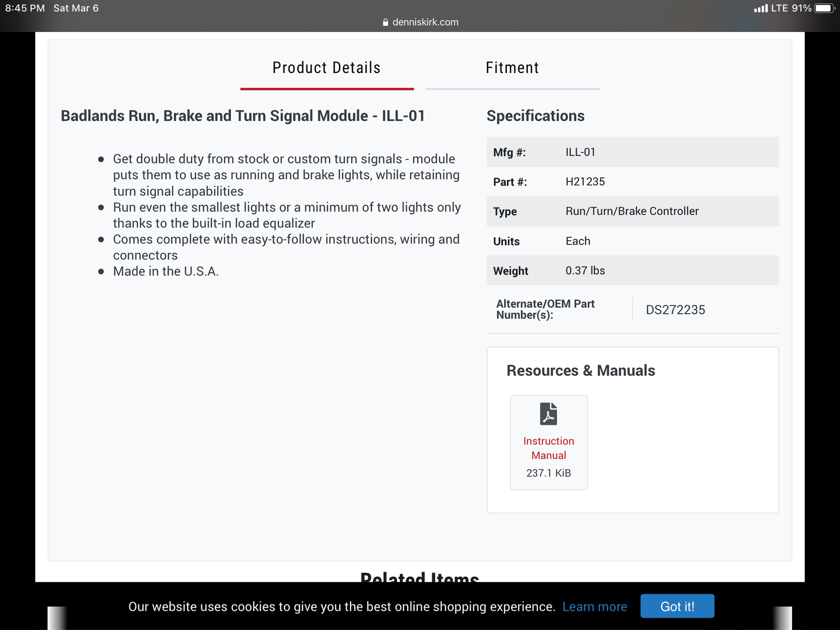
Task: Select the Product Details tab
Action: (327, 68)
